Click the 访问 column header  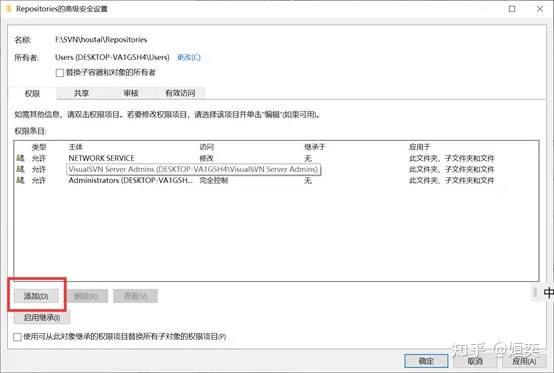click(207, 147)
